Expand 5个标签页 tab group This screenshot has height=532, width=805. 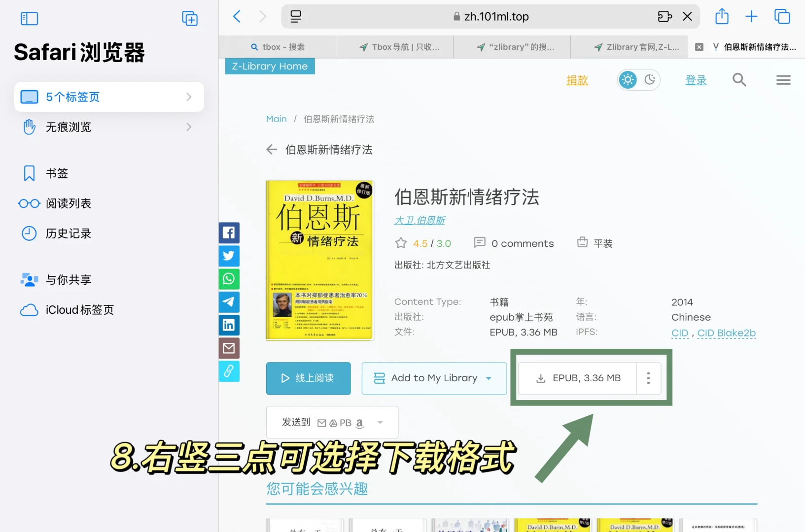coord(109,97)
